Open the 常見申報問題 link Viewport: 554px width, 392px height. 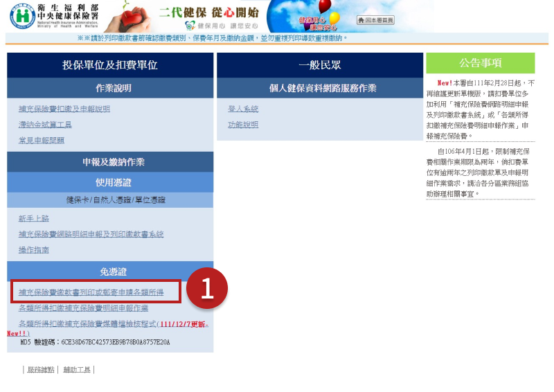coord(42,140)
